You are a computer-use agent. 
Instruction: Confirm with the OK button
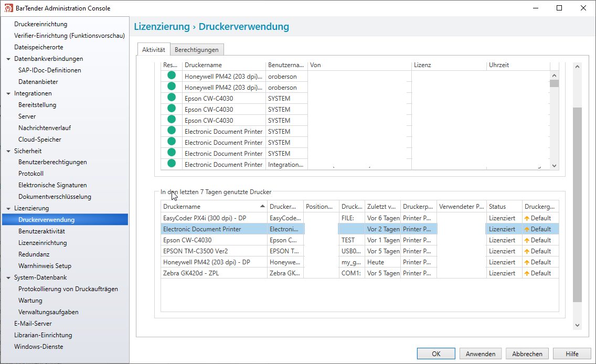coord(436,354)
